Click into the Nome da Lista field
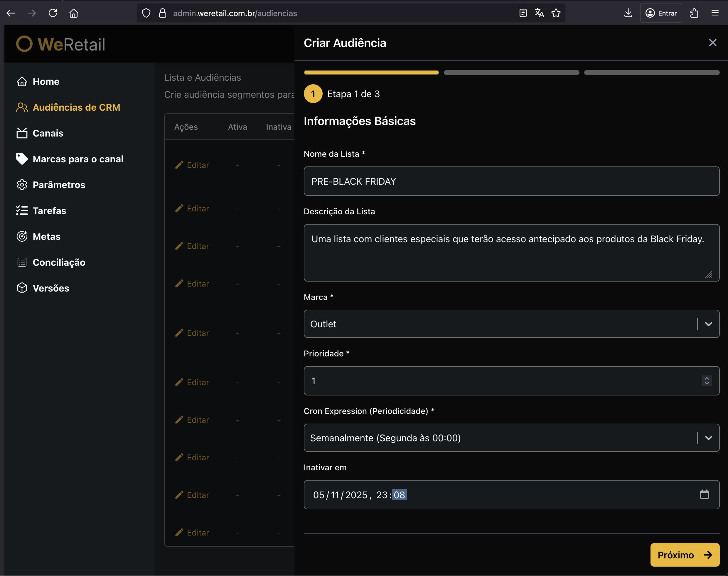Viewport: 728px width, 576px height. tap(511, 181)
